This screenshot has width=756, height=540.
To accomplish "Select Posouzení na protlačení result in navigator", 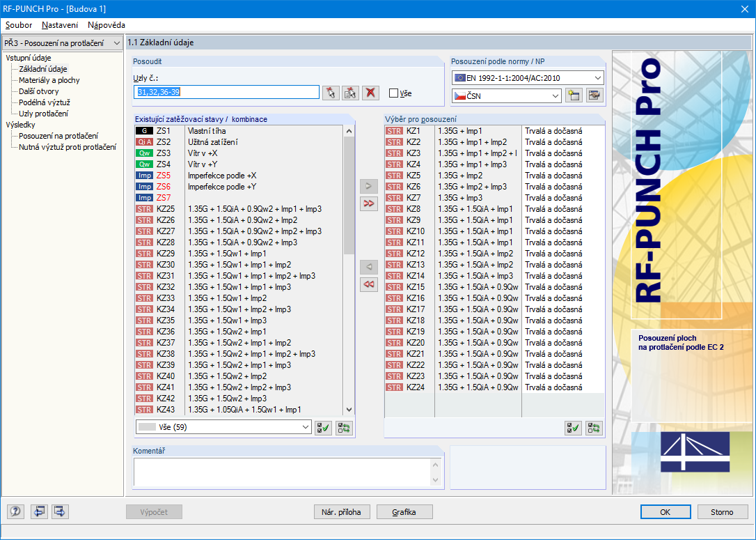I will pyautogui.click(x=58, y=136).
